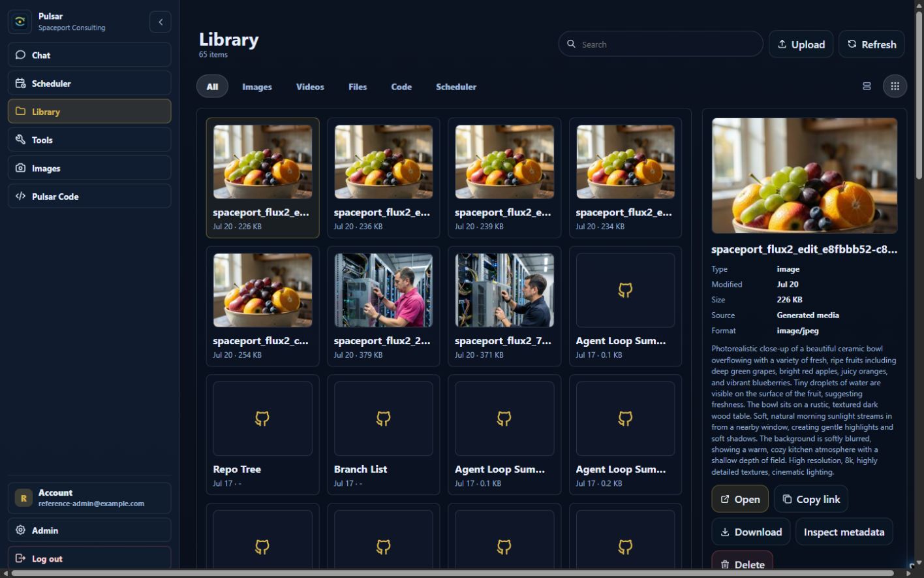Viewport: 924px width, 578px height.
Task: Click the search magnifier icon
Action: 571,44
